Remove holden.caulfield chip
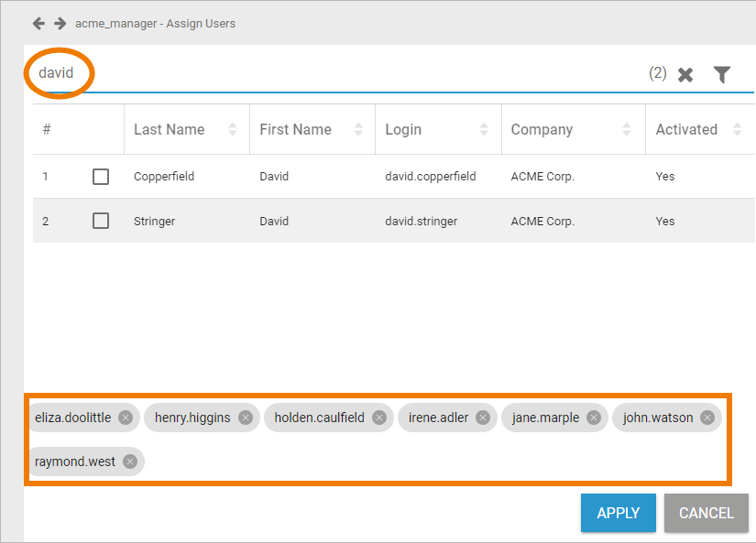 (379, 418)
